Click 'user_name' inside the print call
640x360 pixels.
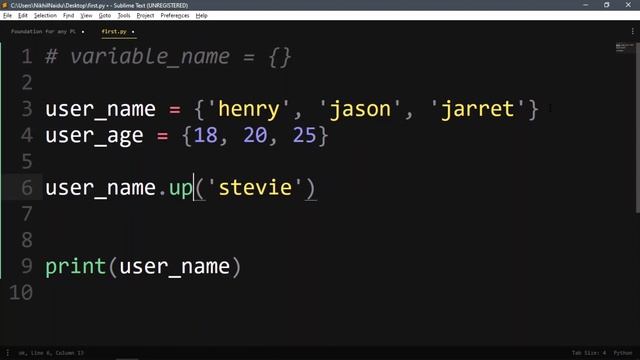[x=175, y=267]
